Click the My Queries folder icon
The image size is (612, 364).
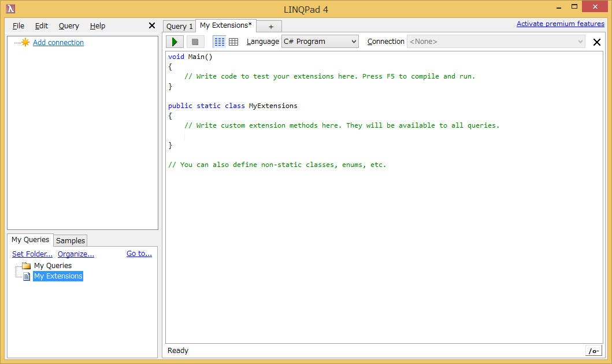tap(26, 266)
